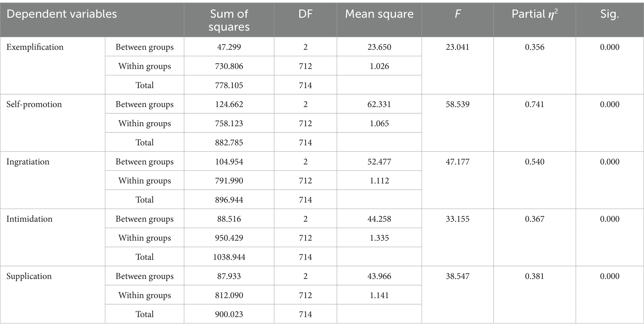Select Self-promotion partial eta value 0.741

point(535,104)
